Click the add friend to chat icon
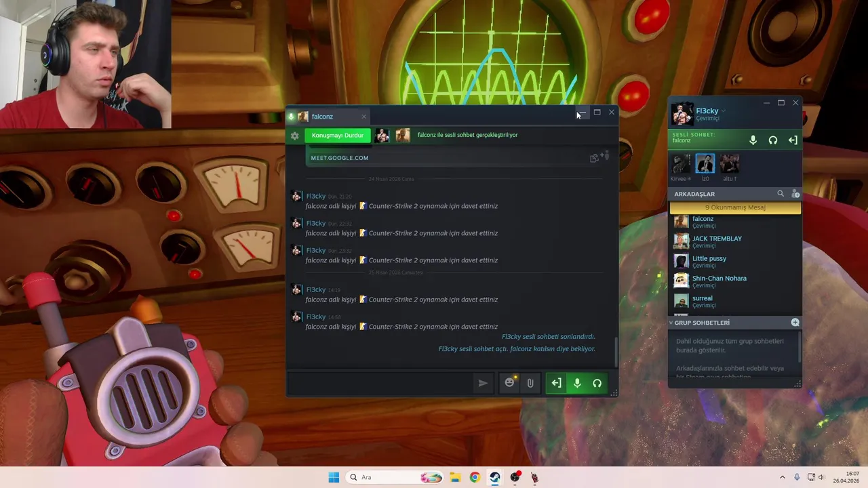Image resolution: width=868 pixels, height=488 pixels. [605, 156]
